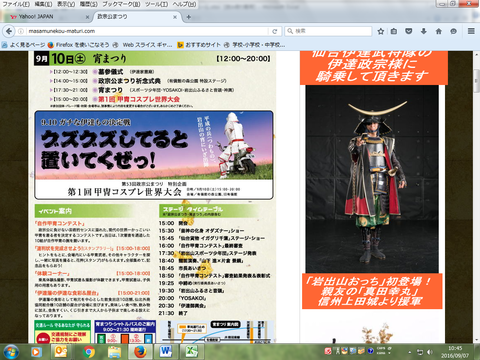Click the magnifier icon in search box
This screenshot has height=360, width=480.
pos(290,31)
